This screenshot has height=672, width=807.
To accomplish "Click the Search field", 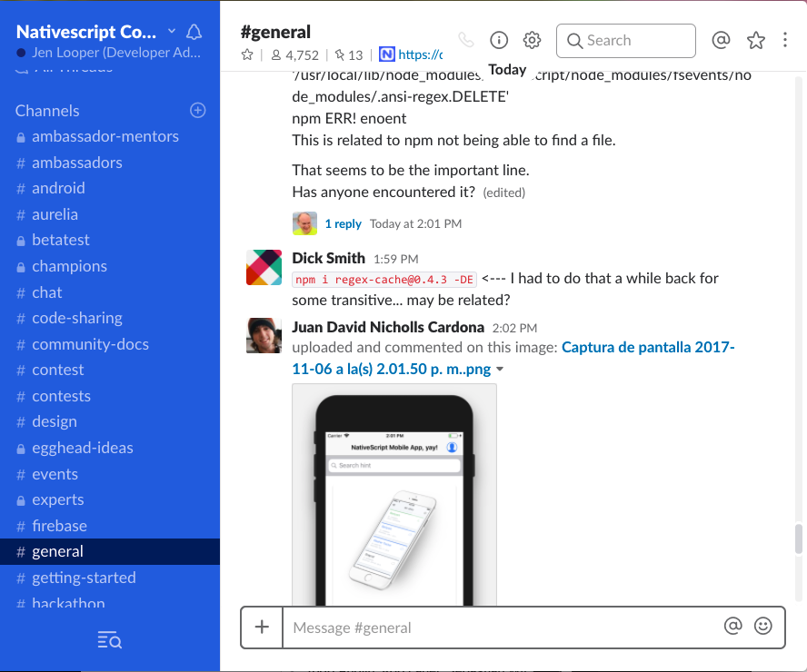I will point(626,41).
